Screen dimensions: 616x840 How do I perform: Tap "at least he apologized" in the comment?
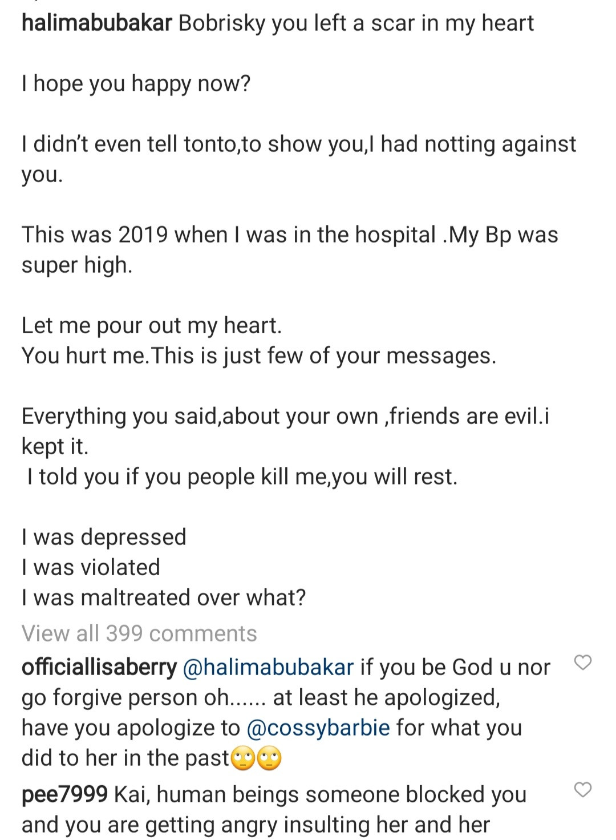386,697
